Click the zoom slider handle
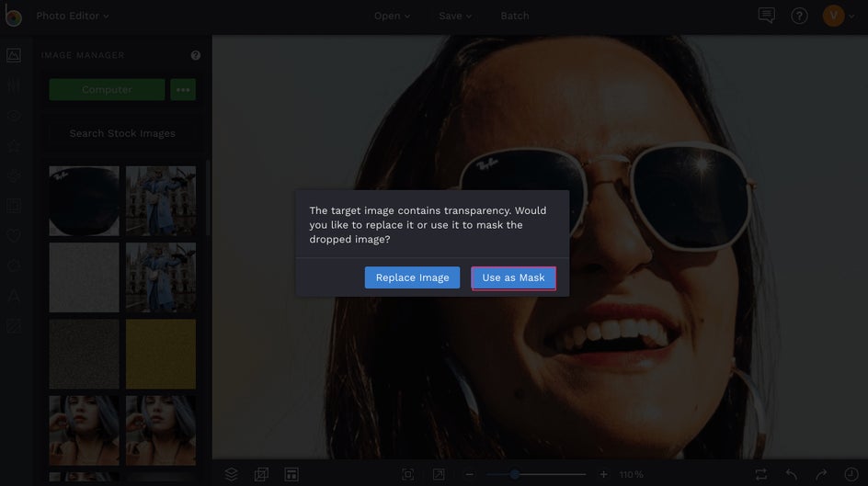 pyautogui.click(x=515, y=474)
